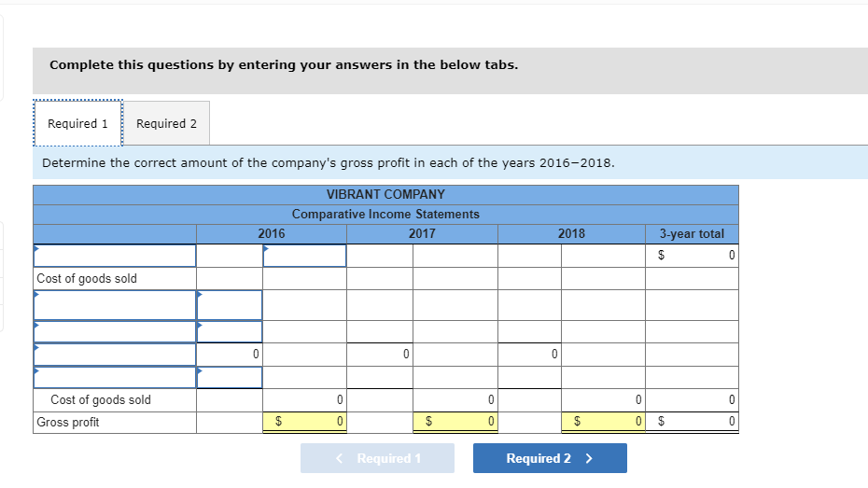
Task: Click the 2016 column header
Action: point(272,233)
